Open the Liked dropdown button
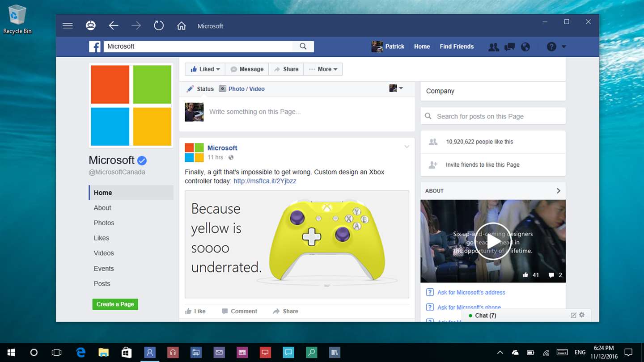This screenshot has height=362, width=644. 205,69
